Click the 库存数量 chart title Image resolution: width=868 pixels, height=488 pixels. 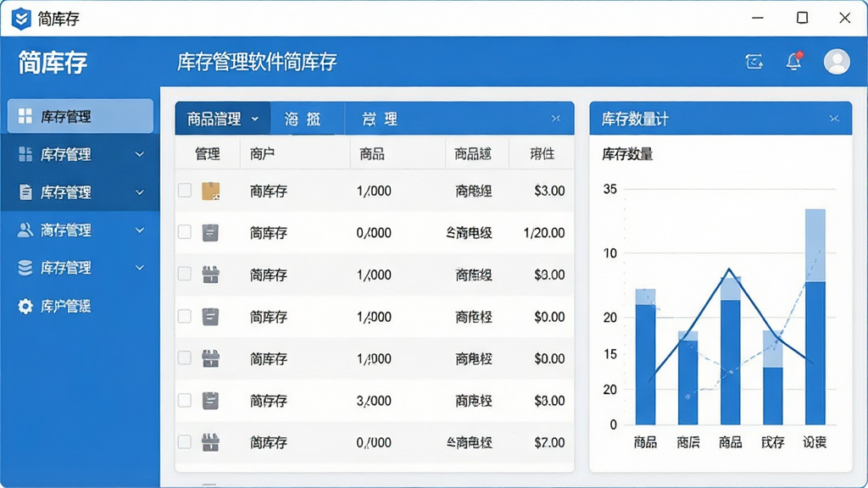[627, 154]
